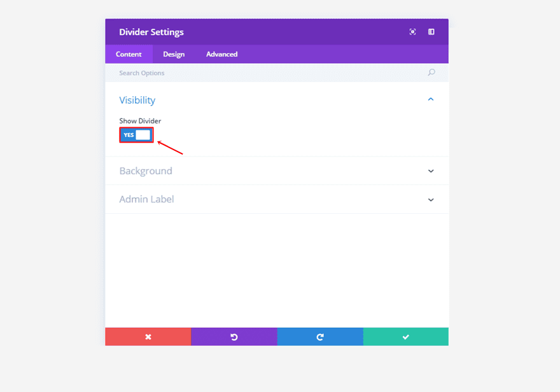Open the Advanced tab
Viewport: 560px width, 392px height.
tap(221, 54)
